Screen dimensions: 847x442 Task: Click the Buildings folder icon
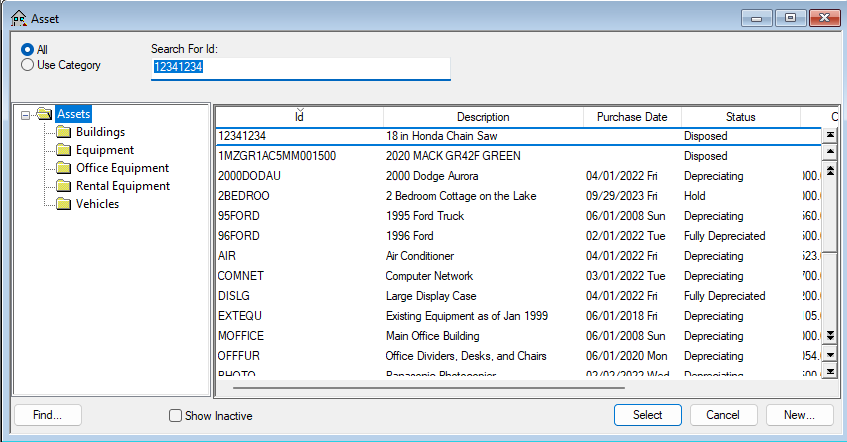click(x=64, y=132)
